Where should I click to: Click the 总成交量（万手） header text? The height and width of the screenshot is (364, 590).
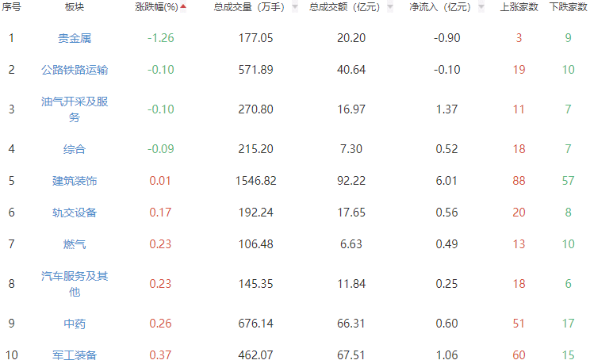[251, 7]
